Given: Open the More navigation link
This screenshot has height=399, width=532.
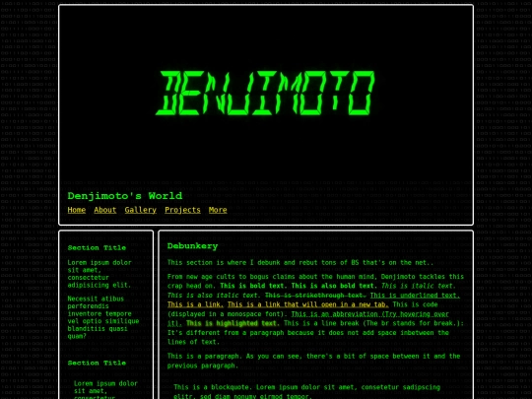Looking at the screenshot, I should (x=218, y=210).
